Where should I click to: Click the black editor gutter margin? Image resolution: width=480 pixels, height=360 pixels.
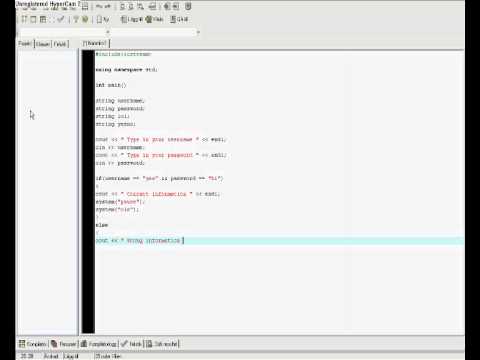coord(88,192)
